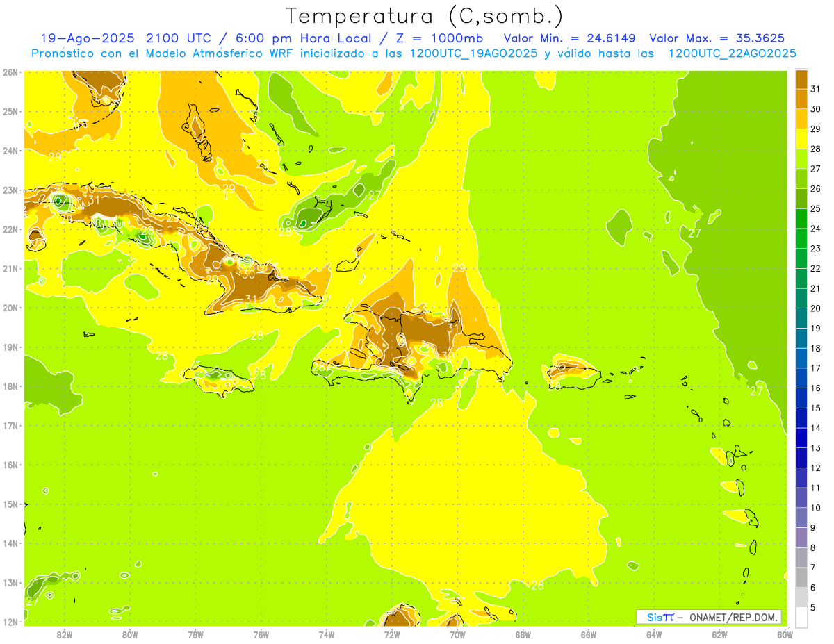Click the "20N" latitude axis label
The width and height of the screenshot is (834, 644).
click(x=10, y=308)
